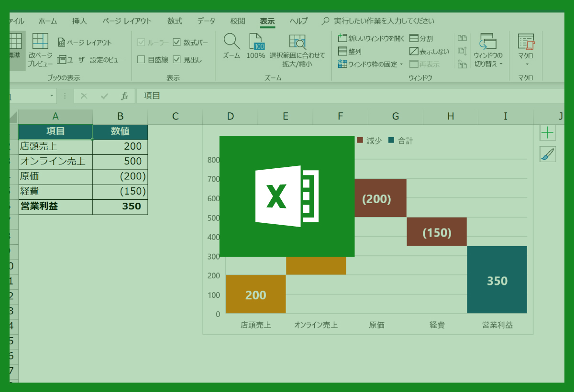Click the Switch Windows (ウィンドウの切り替え) icon
Screen dimensions: 574x392
pyautogui.click(x=488, y=42)
